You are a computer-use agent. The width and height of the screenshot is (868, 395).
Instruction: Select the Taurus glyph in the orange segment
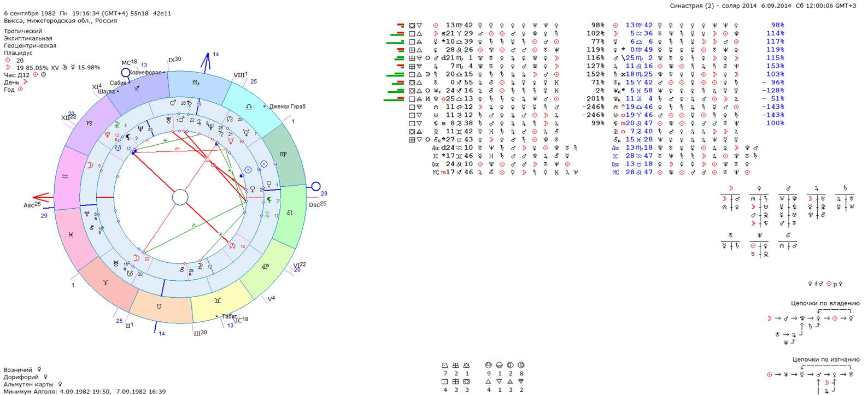point(159,306)
